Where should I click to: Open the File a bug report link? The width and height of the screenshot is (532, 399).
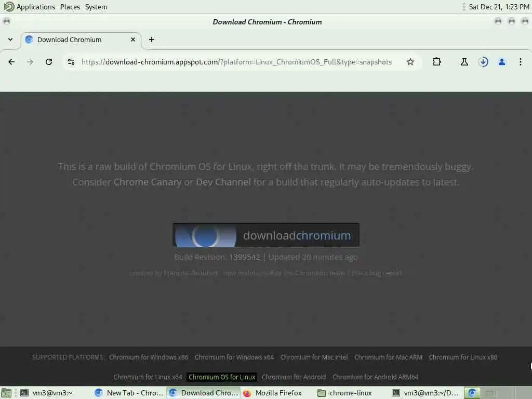point(377,273)
